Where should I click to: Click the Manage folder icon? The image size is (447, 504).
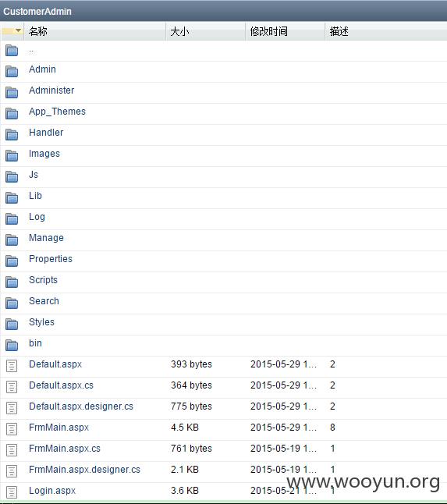click(12, 240)
